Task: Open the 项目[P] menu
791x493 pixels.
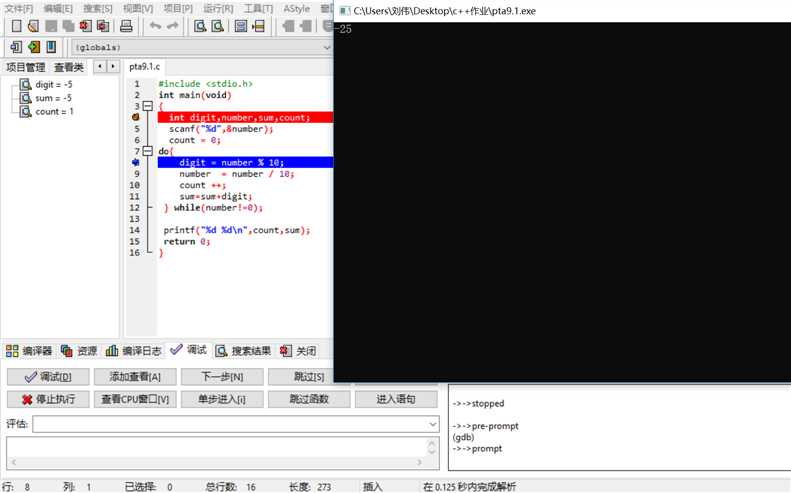Action: pos(178,9)
